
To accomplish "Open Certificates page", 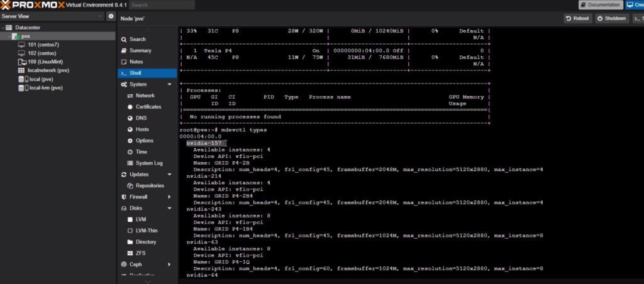I will (x=147, y=107).
